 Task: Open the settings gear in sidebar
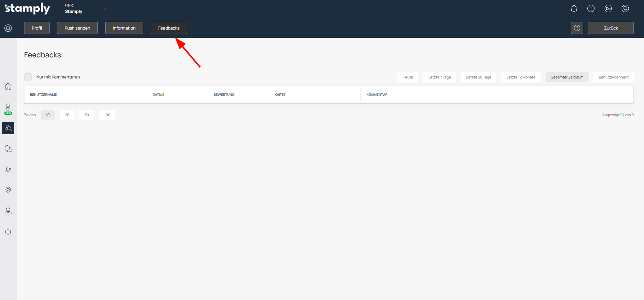point(8,232)
